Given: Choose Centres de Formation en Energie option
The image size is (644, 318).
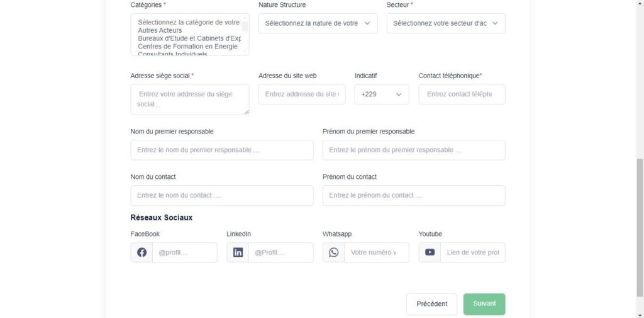Looking at the screenshot, I should point(187,47).
